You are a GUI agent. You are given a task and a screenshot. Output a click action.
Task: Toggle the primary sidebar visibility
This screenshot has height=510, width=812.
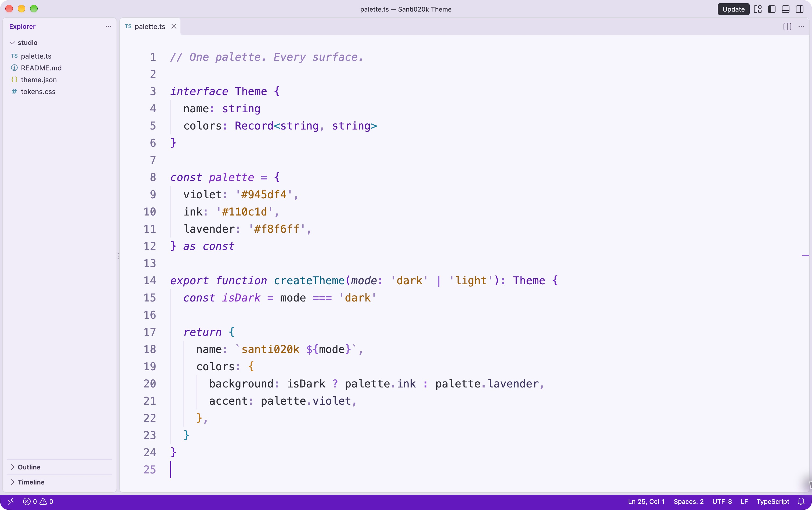(x=771, y=9)
